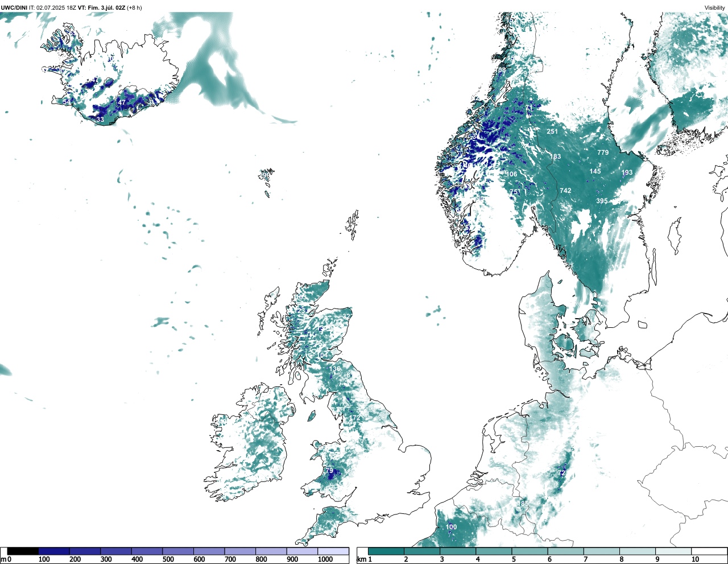Image resolution: width=728 pixels, height=564 pixels.
Task: Click the '72' value over Germany
Action: pos(561,474)
